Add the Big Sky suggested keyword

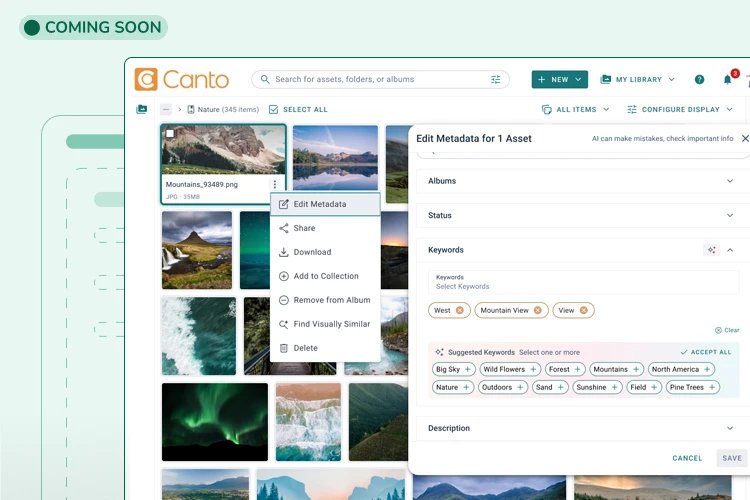tap(468, 369)
